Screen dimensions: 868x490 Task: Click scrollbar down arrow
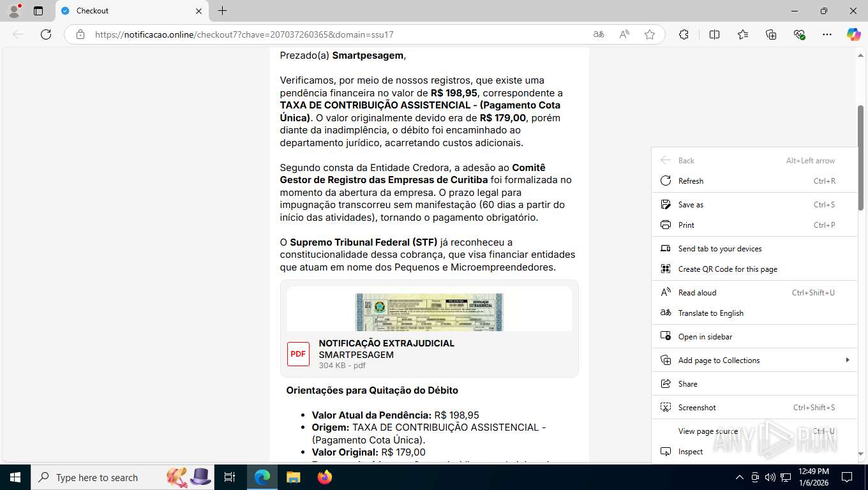(x=860, y=454)
